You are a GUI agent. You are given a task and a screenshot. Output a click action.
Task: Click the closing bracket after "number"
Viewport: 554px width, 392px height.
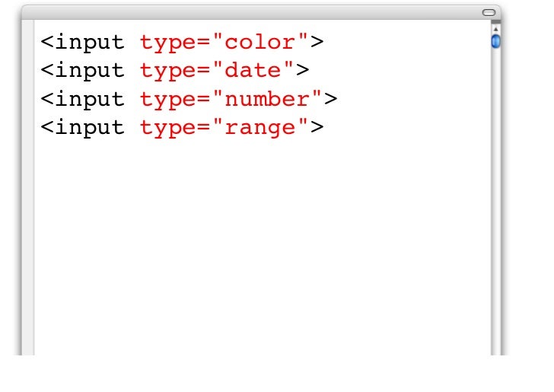click(x=330, y=99)
